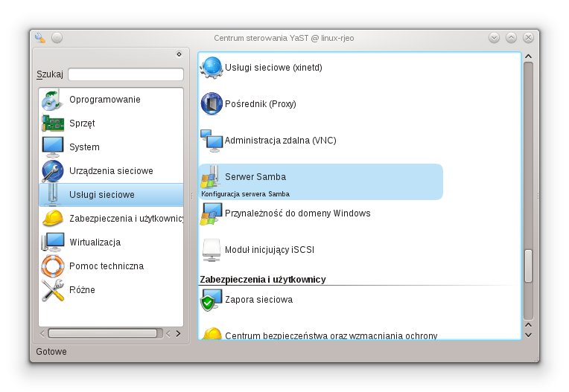The width and height of the screenshot is (569, 392).
Task: Open Serwer Samba configuration
Action: click(255, 177)
